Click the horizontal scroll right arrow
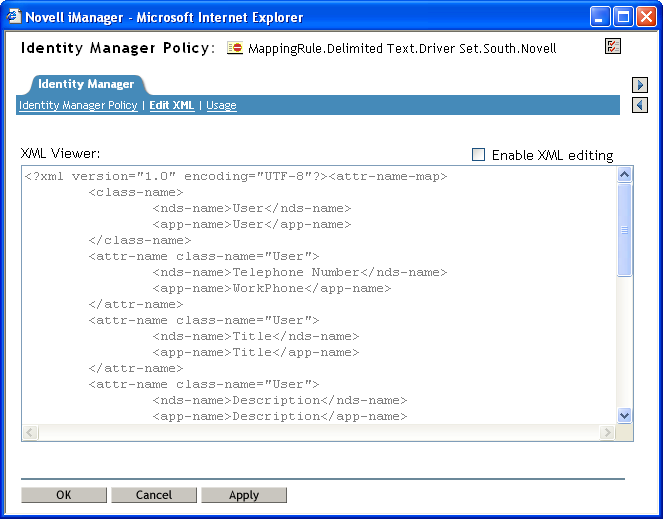The height and width of the screenshot is (519, 663). click(607, 432)
